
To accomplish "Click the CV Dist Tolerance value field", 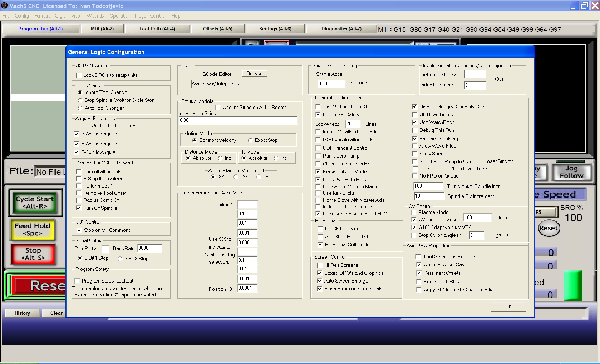I will click(x=477, y=218).
